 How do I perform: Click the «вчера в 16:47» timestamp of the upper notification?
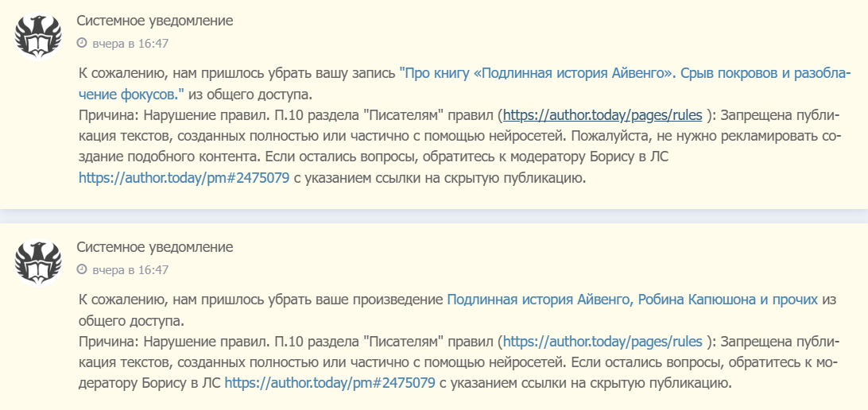[130, 43]
